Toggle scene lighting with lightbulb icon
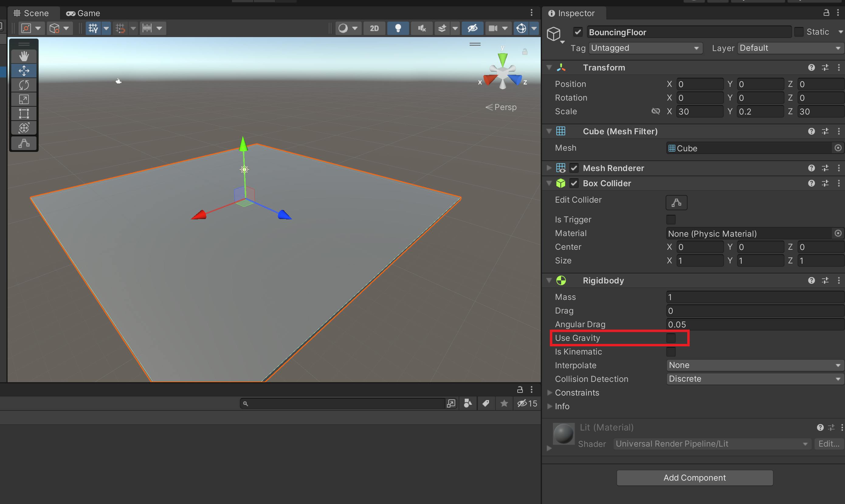 (x=398, y=28)
